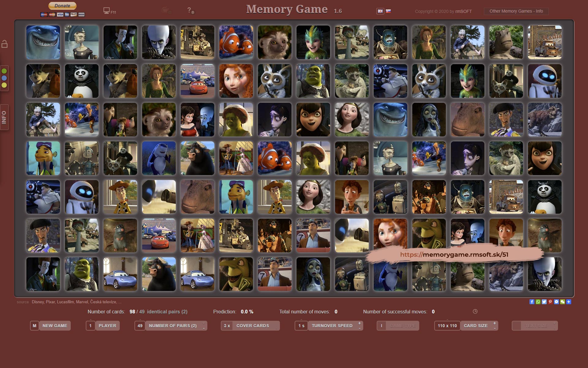This screenshot has width=588, height=368.
Task: Select the green color dot
Action: point(4,71)
